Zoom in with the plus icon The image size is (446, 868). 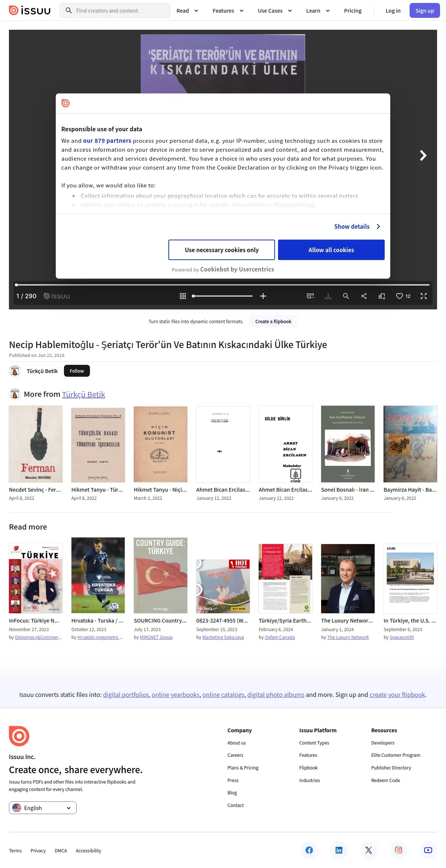(x=263, y=296)
